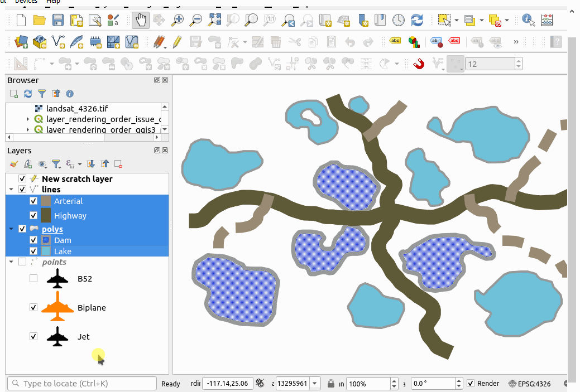The image size is (580, 392).
Task: Click the Devices menu
Action: coord(25,2)
